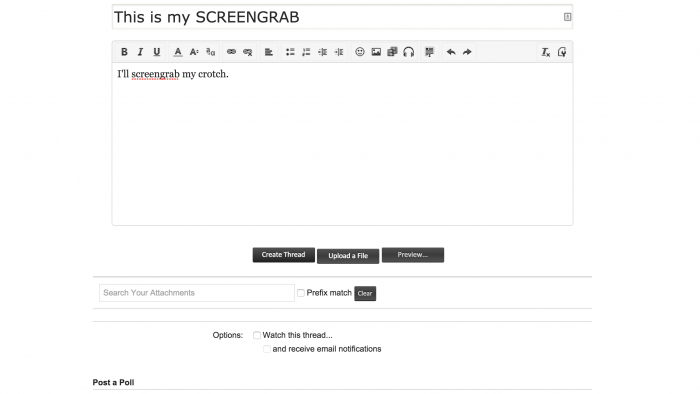Insert a link with chain icon
The height and width of the screenshot is (394, 700).
pos(231,52)
